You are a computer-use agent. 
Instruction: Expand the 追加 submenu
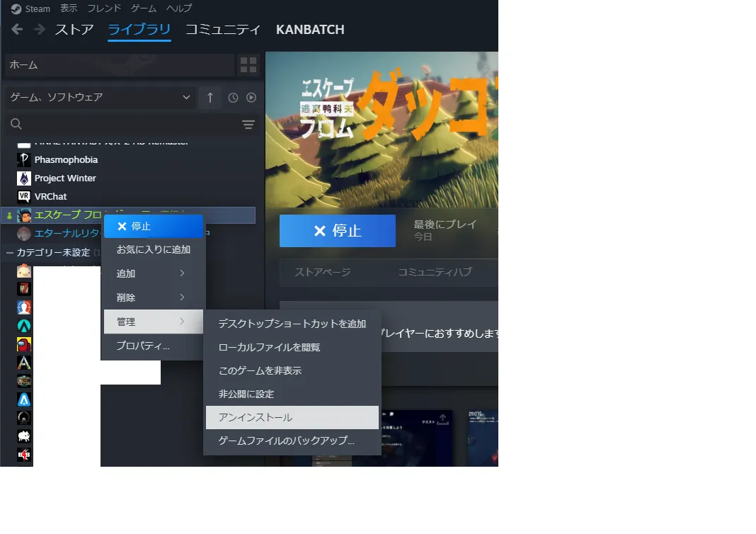point(152,273)
